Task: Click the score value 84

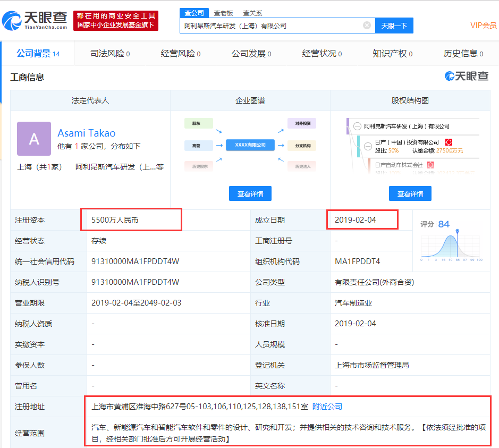Action: click(x=444, y=224)
